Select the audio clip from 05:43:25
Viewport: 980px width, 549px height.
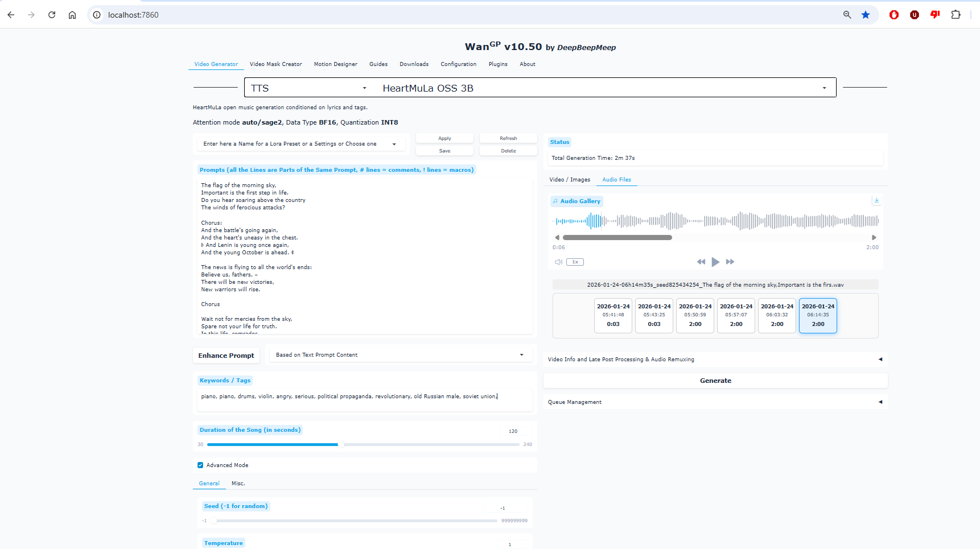(x=654, y=315)
